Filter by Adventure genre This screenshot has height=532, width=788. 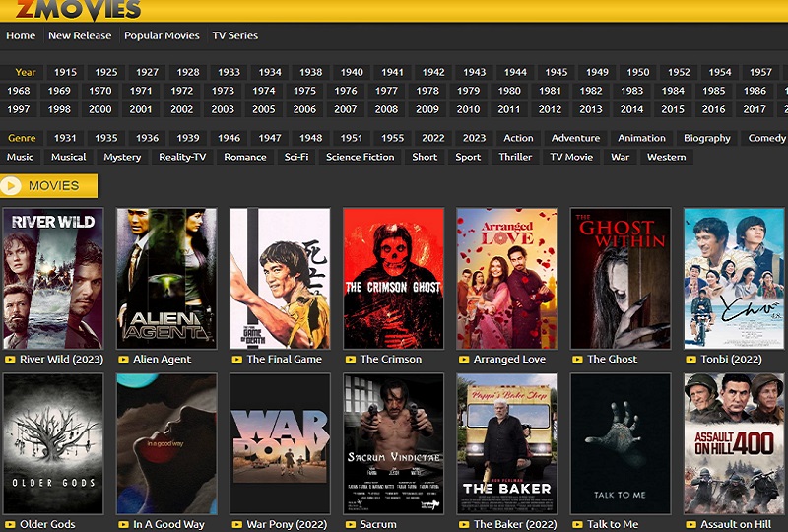(575, 138)
